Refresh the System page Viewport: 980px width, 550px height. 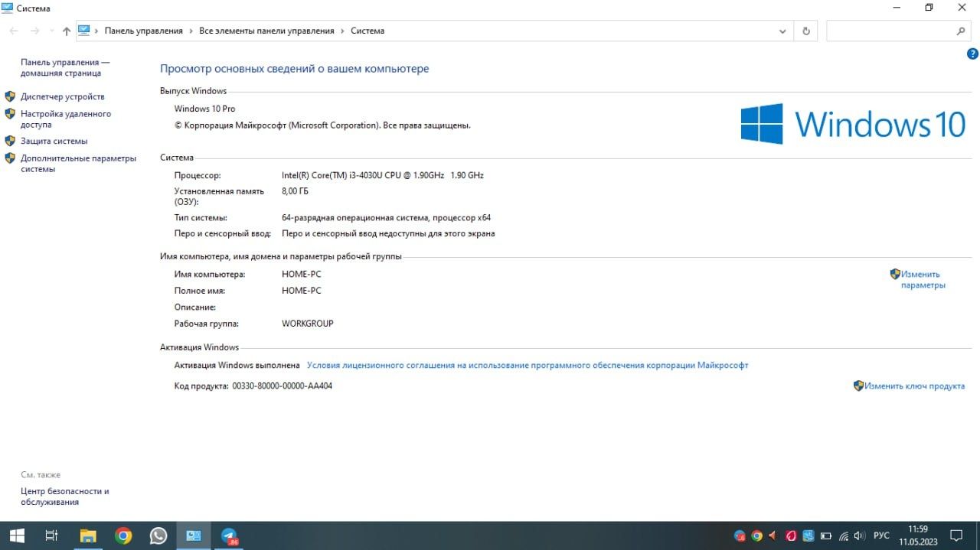[805, 31]
